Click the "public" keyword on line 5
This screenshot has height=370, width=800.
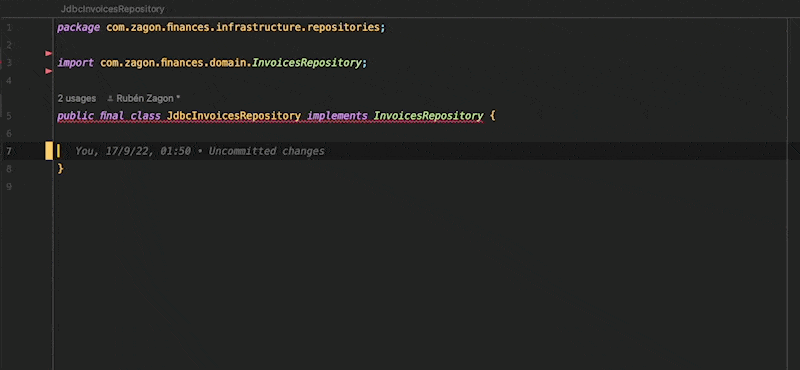76,116
